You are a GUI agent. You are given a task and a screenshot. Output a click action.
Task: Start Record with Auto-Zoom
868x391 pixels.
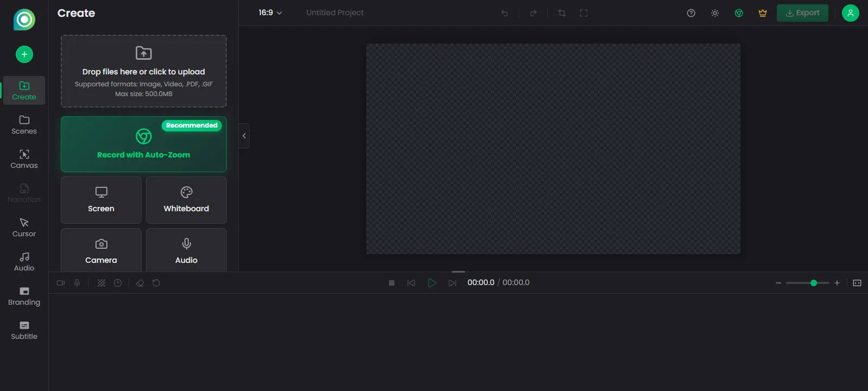coord(144,144)
